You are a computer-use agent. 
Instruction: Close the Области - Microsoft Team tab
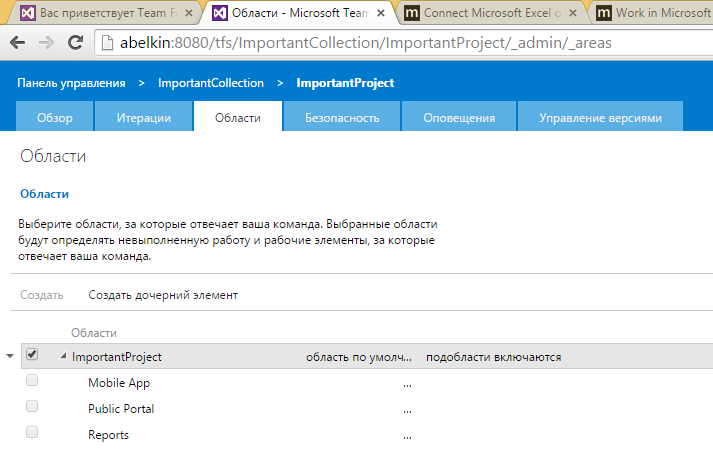[x=381, y=13]
